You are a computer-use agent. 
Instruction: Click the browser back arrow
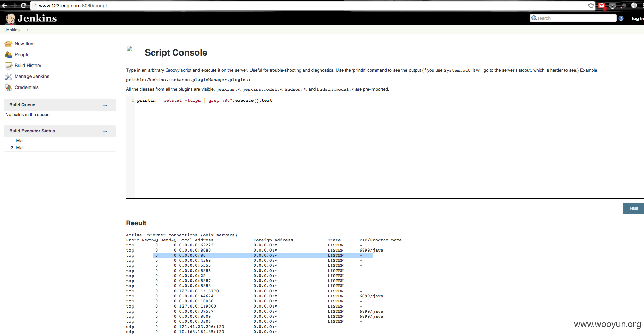[x=4, y=5]
